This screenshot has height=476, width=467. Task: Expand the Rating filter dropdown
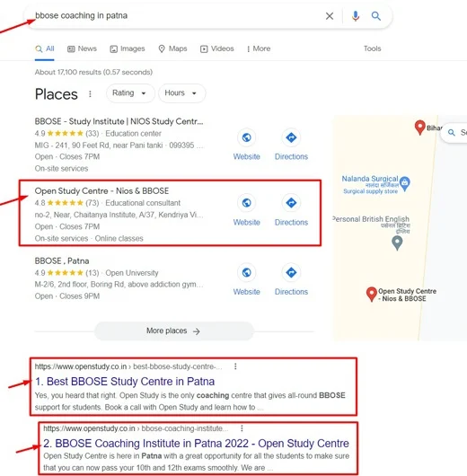click(130, 93)
